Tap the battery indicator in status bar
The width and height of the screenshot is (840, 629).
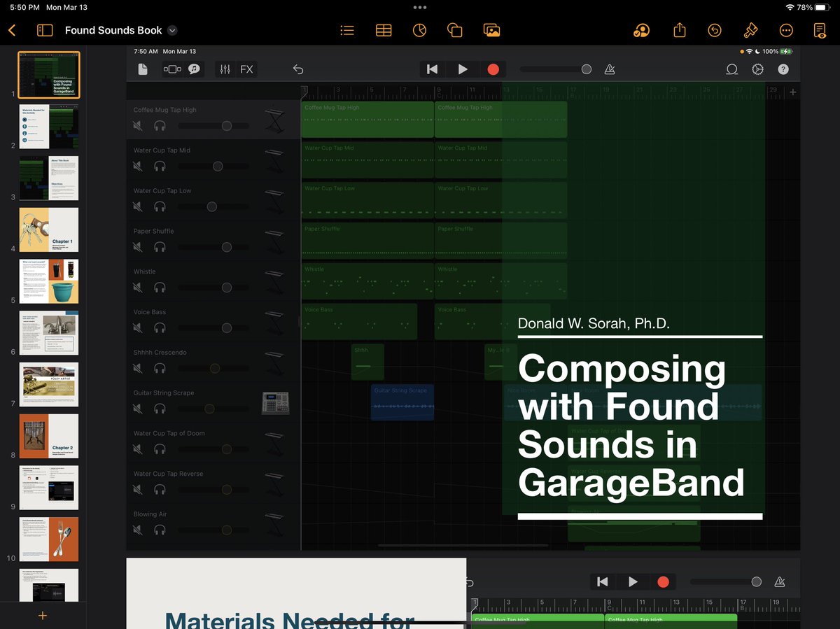(822, 7)
